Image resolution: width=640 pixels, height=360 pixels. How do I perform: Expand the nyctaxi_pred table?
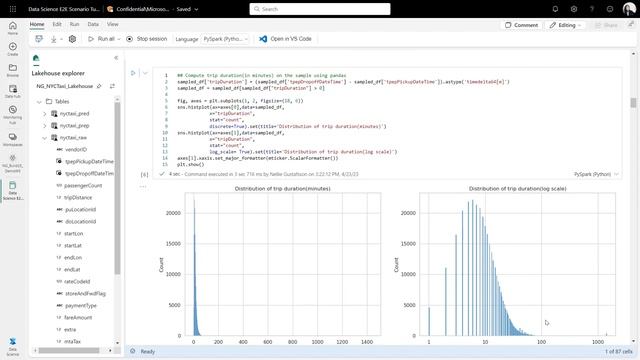[45, 114]
